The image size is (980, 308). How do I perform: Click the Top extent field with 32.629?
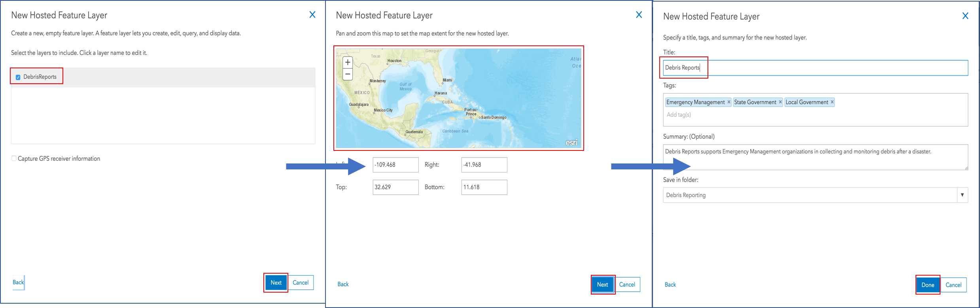point(395,187)
